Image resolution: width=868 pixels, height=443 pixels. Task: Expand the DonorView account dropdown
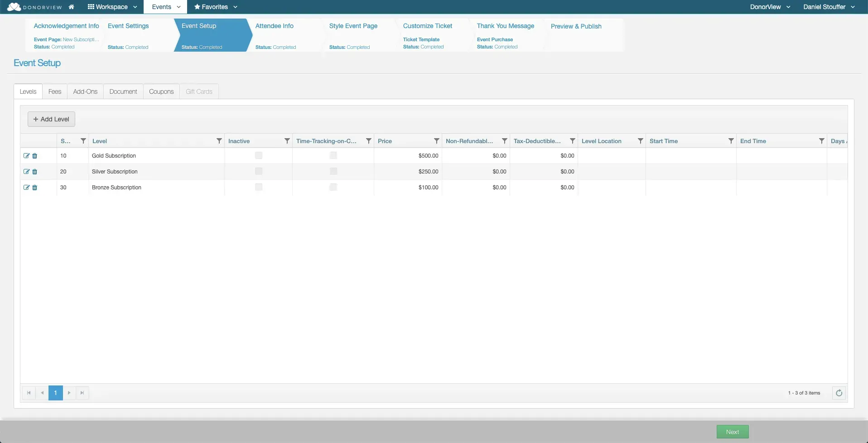[770, 7]
